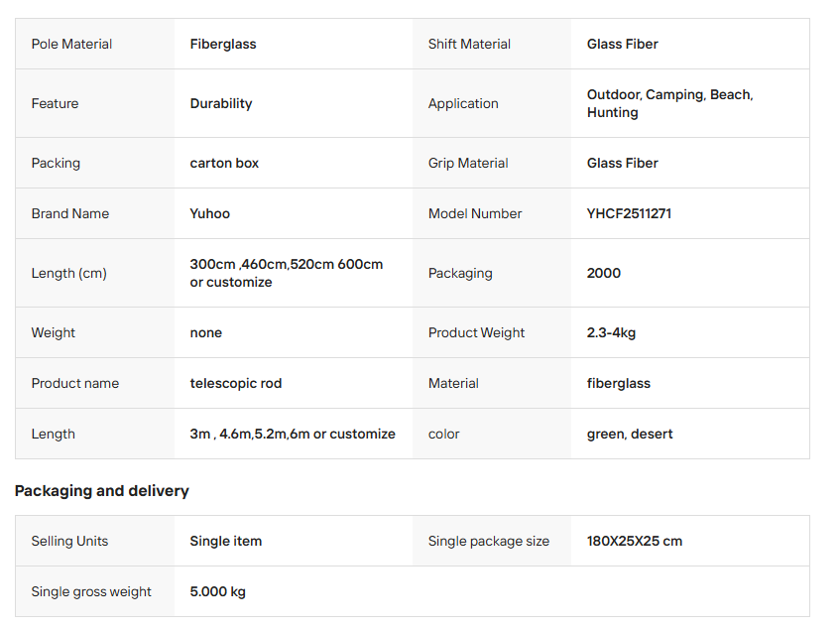840x630 pixels.
Task: Click the Packaging 2000 value
Action: (603, 273)
